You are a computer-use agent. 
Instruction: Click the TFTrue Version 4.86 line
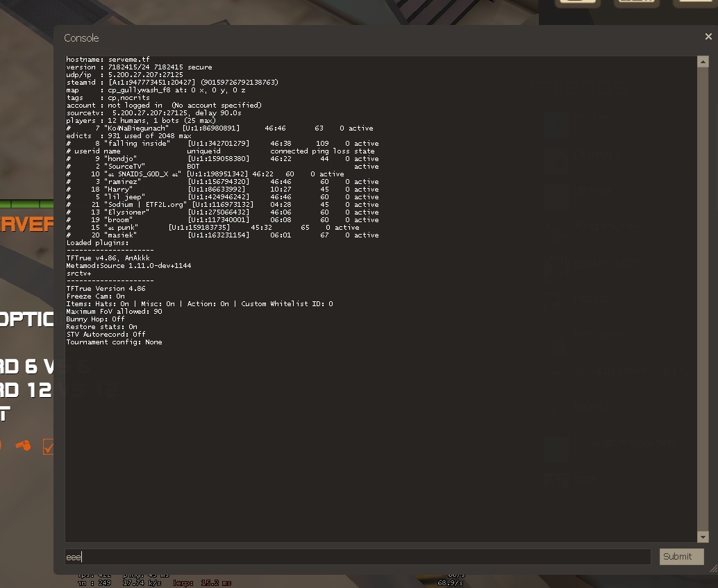(106, 288)
